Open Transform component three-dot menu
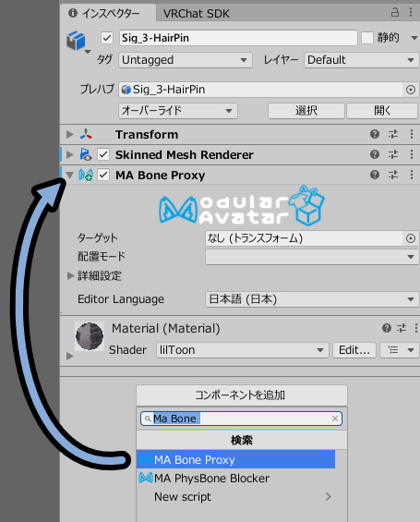Viewport: 420px width, 522px height. click(x=412, y=134)
